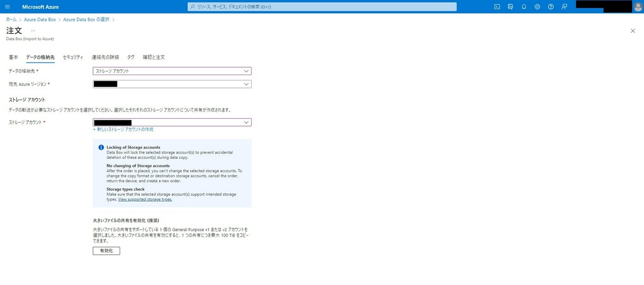Screen dimensions: 644x285
Task: Select the データの格納先 tab
Action: 40,57
